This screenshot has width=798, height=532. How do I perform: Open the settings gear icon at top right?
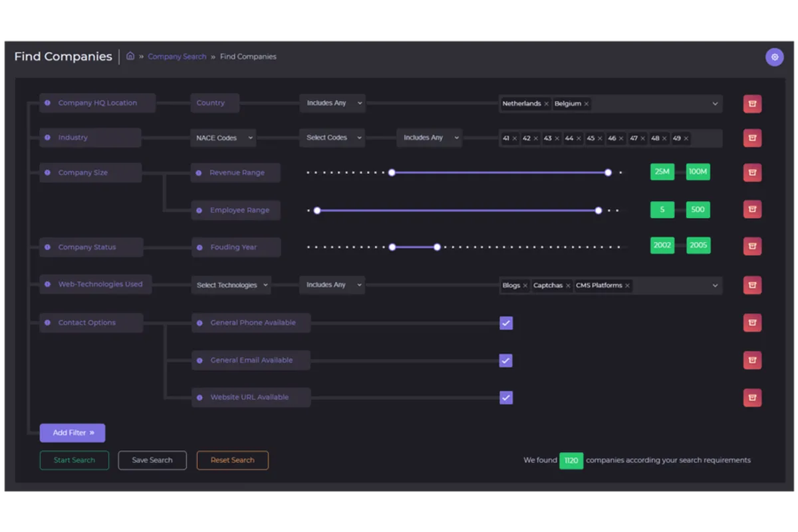(x=774, y=57)
